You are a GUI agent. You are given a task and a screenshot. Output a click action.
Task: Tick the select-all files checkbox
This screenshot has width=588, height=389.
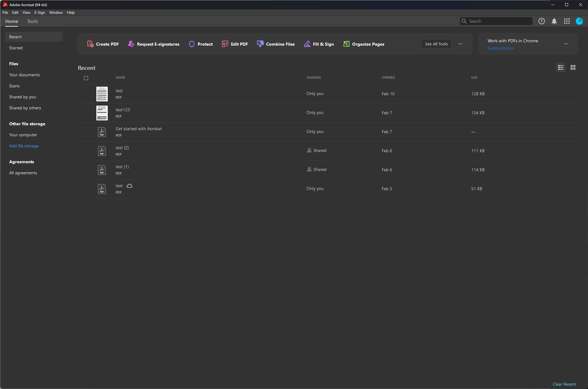tap(86, 78)
